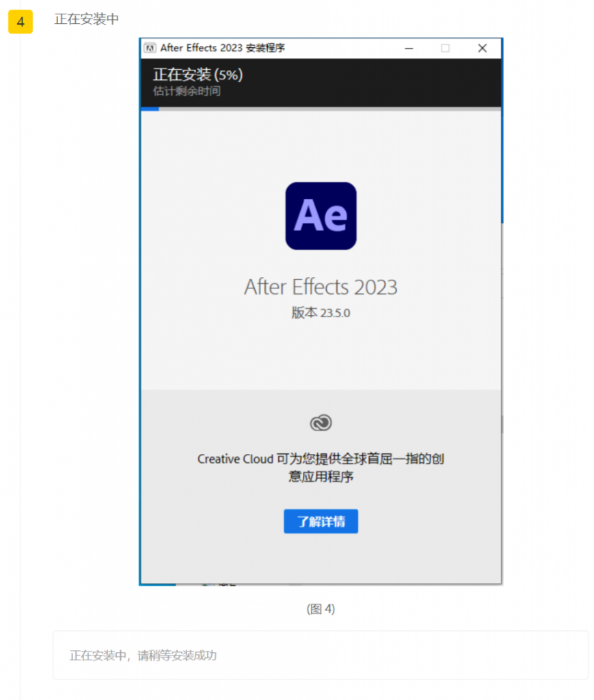594x700 pixels.
Task: Close the After Effects 2023 installer window
Action: pyautogui.click(x=483, y=49)
